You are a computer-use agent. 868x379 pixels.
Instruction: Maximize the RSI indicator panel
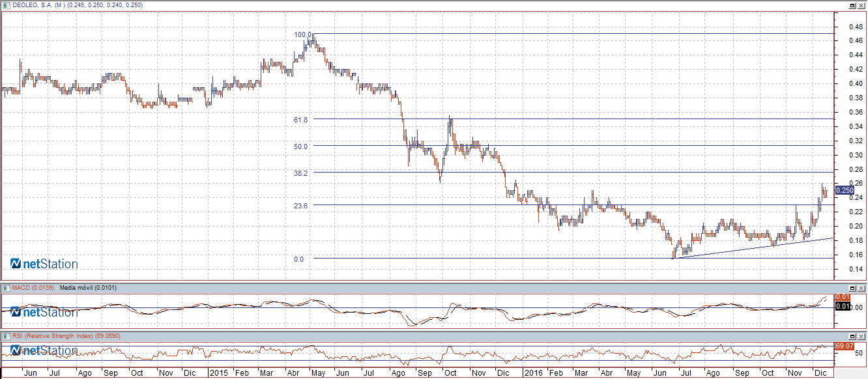click(x=852, y=335)
